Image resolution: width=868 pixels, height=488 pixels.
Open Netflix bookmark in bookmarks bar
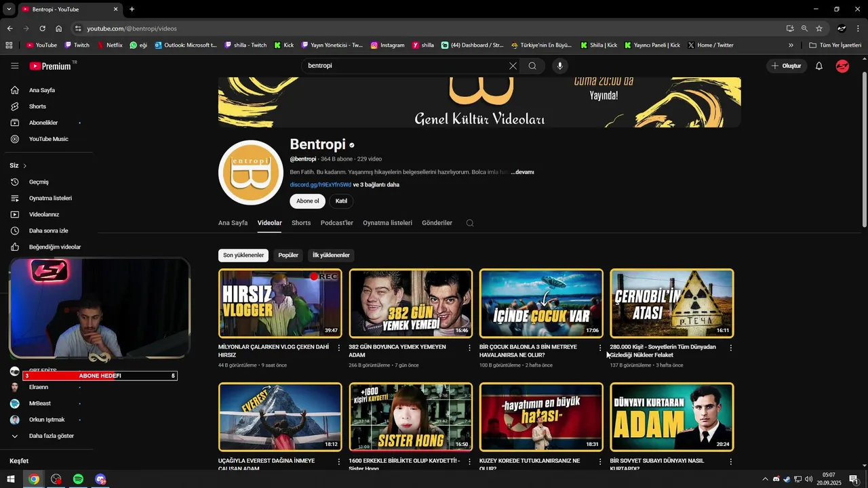(110, 45)
